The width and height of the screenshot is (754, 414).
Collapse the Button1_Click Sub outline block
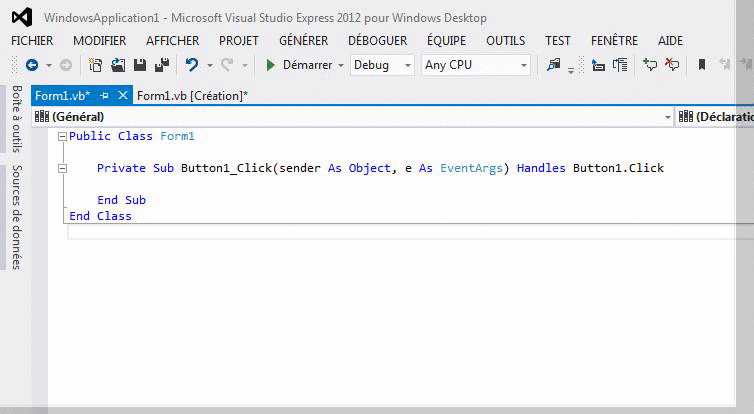62,168
